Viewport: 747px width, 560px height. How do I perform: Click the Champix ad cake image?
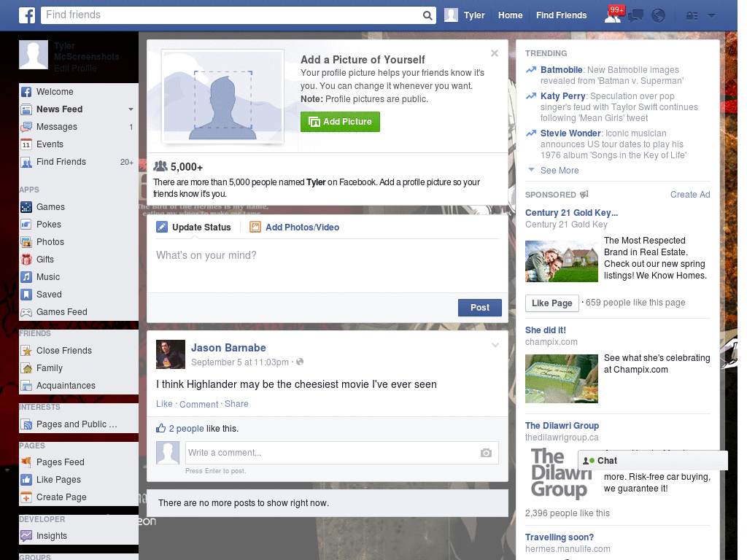(561, 378)
